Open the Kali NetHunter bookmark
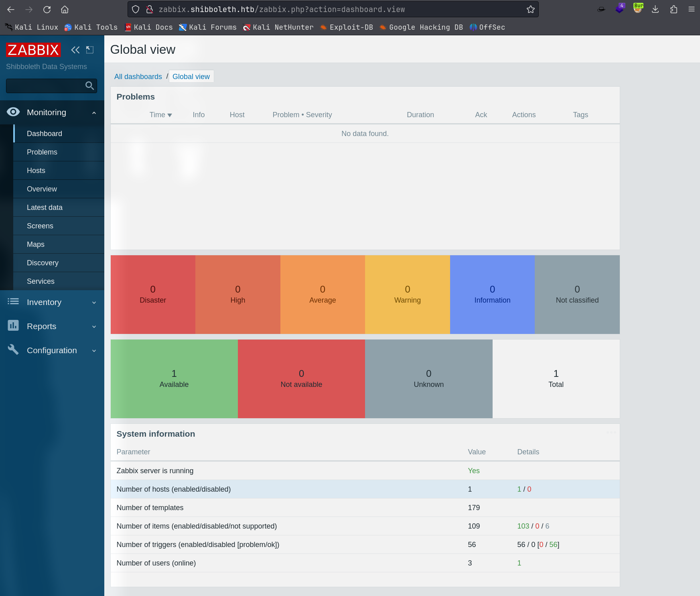Viewport: 700px width, 596px height. coord(278,27)
